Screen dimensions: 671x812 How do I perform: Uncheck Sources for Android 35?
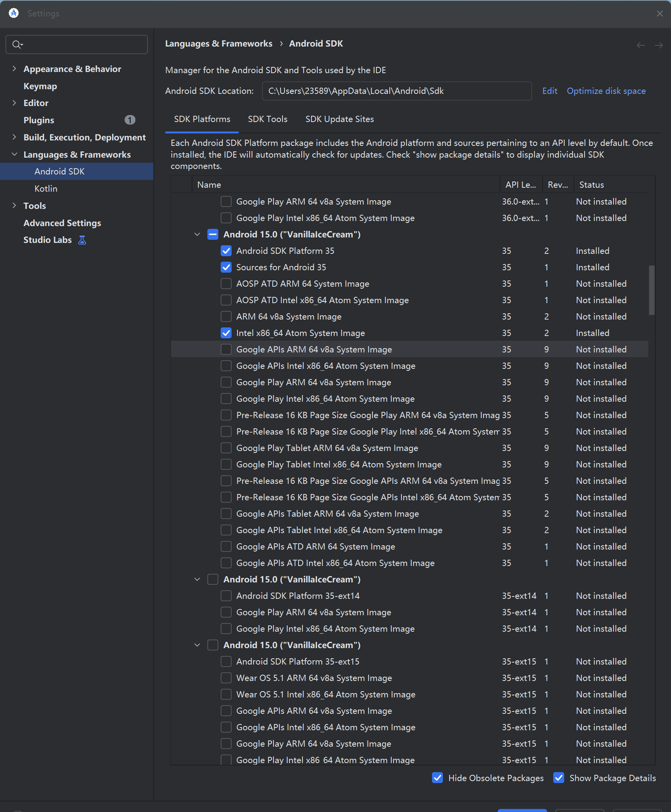point(226,268)
